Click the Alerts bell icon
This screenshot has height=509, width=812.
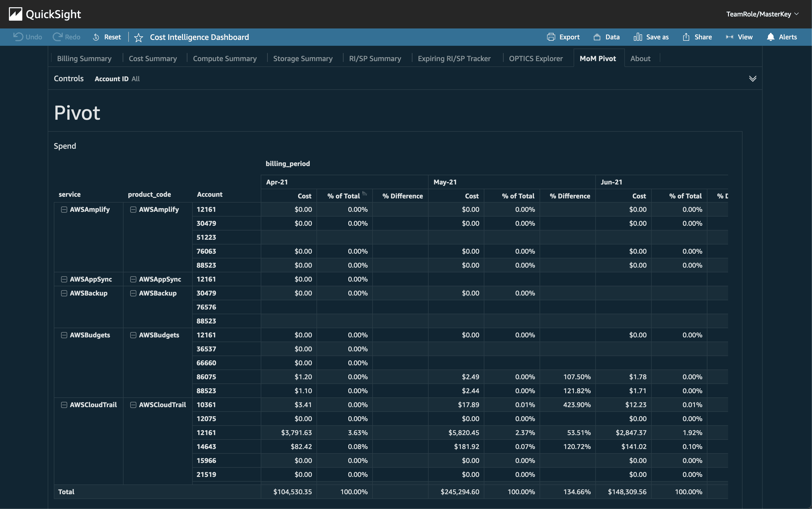point(771,37)
